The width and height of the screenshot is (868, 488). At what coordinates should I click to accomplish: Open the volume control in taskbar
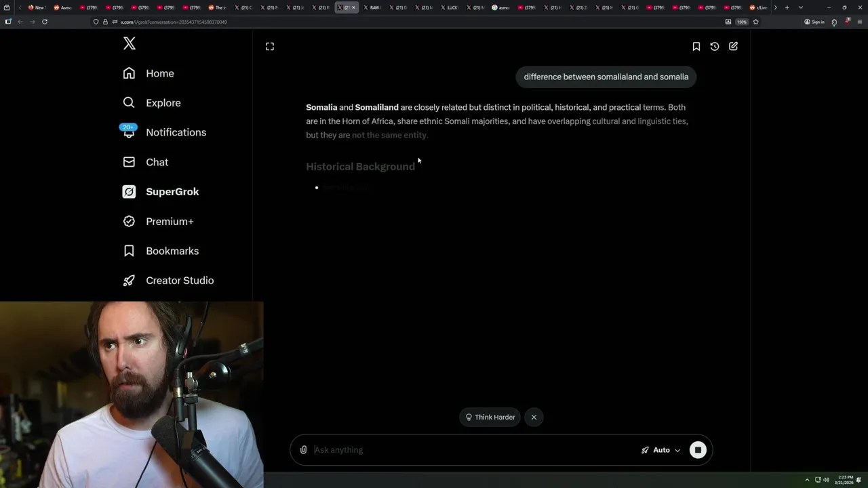[826, 480]
